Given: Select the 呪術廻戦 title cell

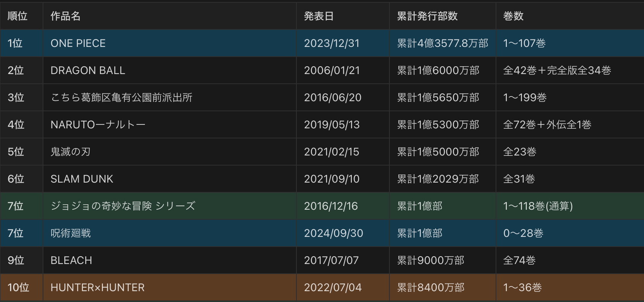Looking at the screenshot, I should point(71,233).
